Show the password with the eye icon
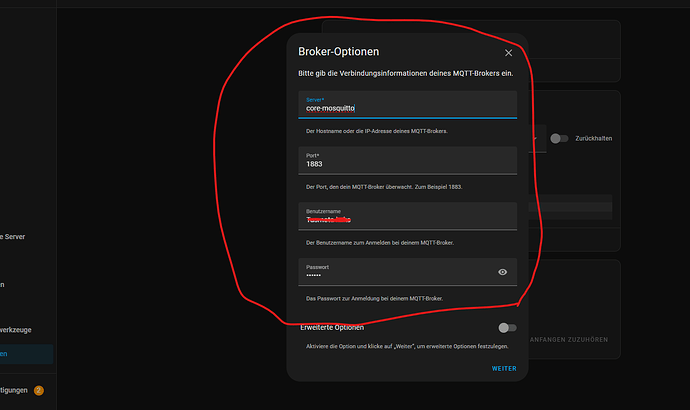 pos(502,271)
